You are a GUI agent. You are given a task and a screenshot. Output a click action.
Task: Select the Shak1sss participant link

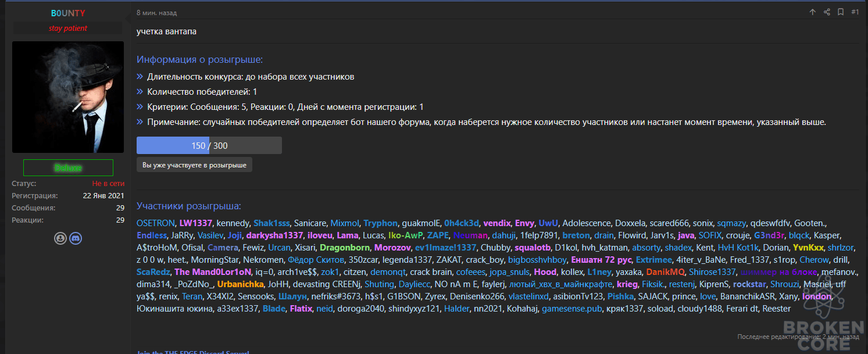click(272, 223)
